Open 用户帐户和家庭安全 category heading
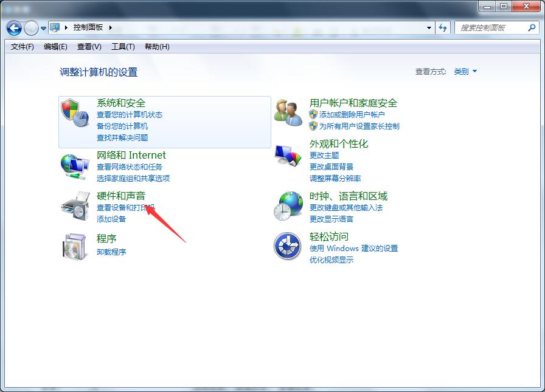The height and width of the screenshot is (392, 545). point(353,103)
